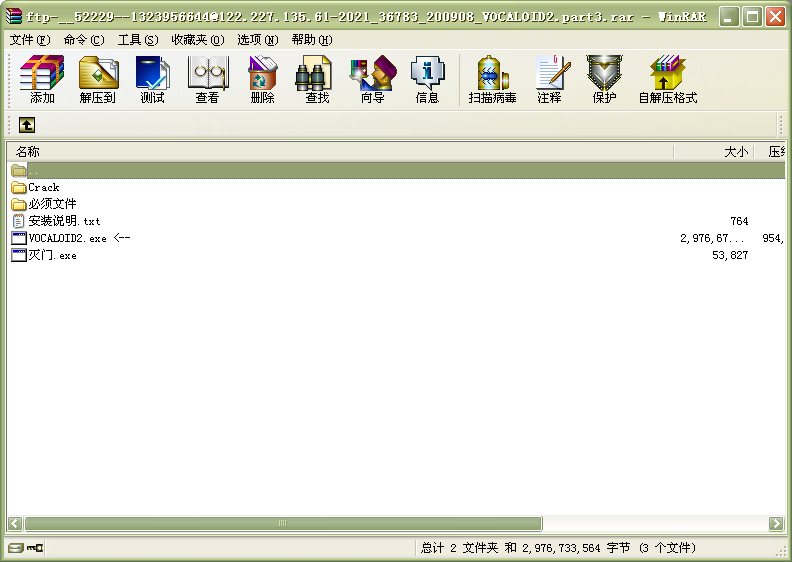Image resolution: width=792 pixels, height=562 pixels.
Task: Click the 灭门.exe file icon
Action: pyautogui.click(x=19, y=255)
